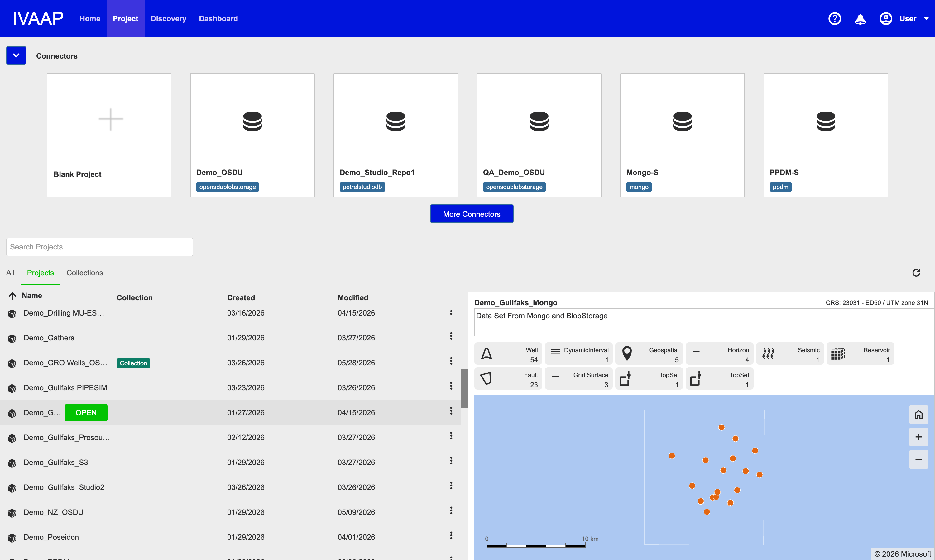Go to Home in top navigation
This screenshot has width=935, height=560.
[90, 18]
